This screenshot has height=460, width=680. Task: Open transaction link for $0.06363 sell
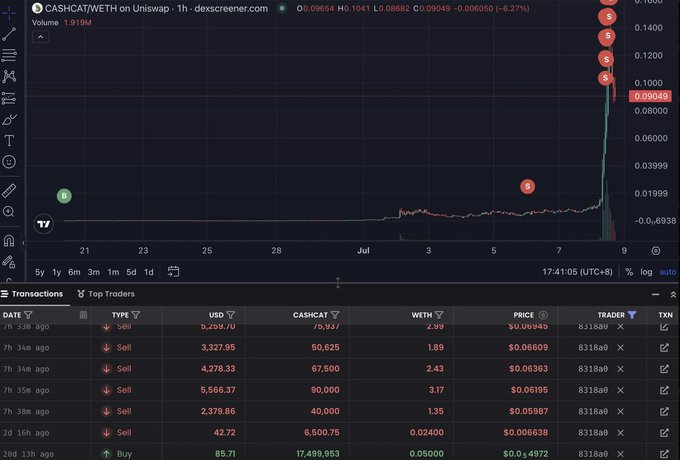tap(664, 369)
